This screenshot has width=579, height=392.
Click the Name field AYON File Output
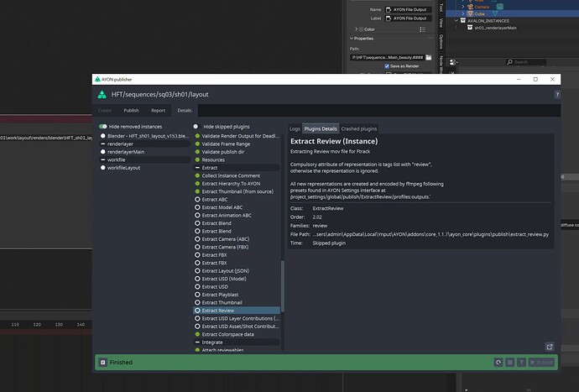coord(408,9)
